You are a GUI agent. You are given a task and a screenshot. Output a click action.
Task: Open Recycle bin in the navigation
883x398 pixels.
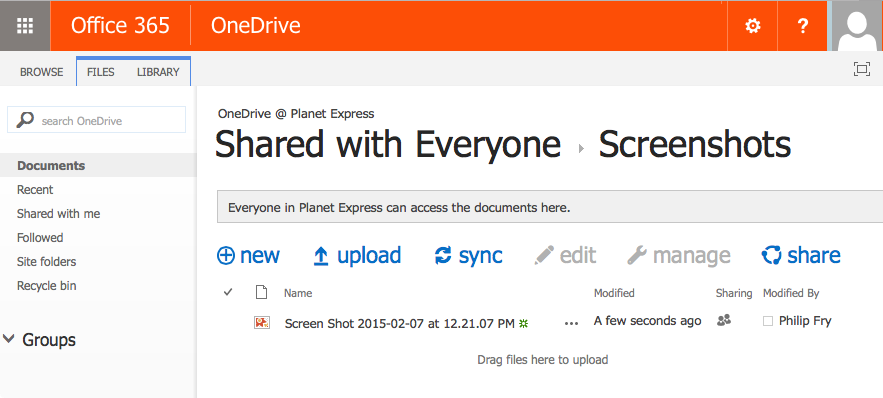tap(46, 286)
